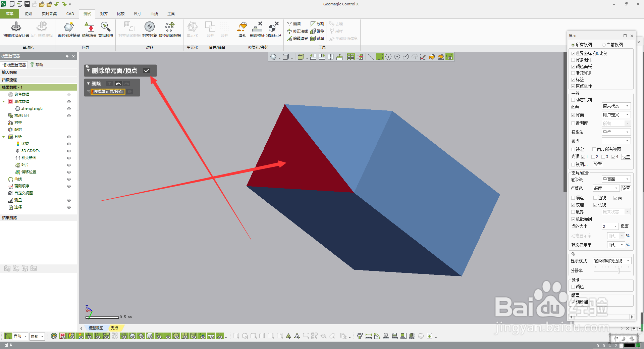Open the 渲染法 dropdown
This screenshot has width=644, height=349.
click(x=616, y=179)
